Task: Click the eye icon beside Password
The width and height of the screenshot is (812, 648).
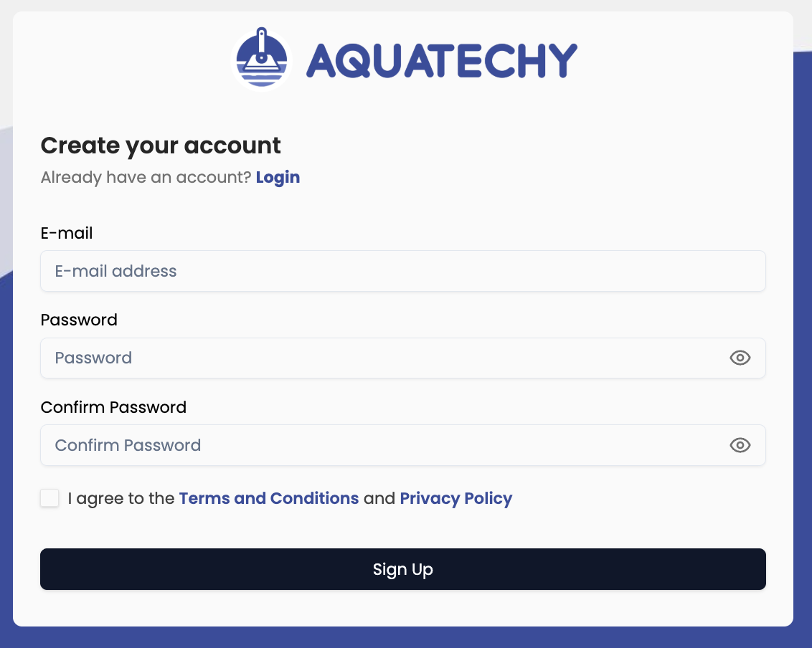Action: [x=740, y=358]
